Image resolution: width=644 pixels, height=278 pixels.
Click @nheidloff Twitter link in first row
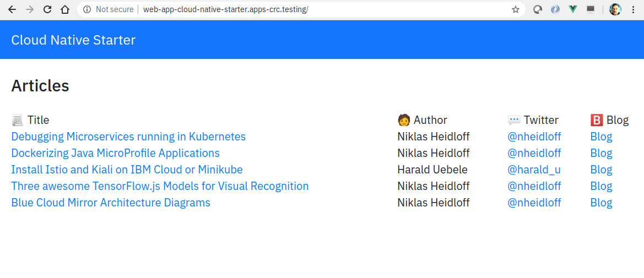tap(534, 137)
